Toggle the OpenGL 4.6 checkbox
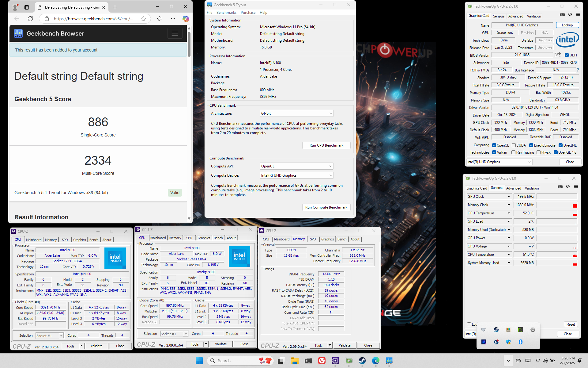This screenshot has height=368, width=588. pos(556,152)
